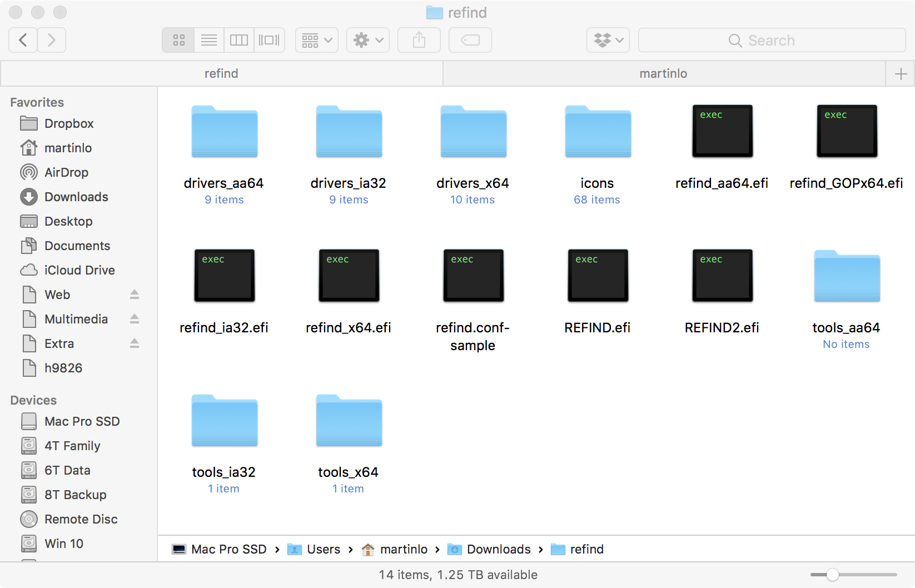Select the drivers_ia32 folder icon

(349, 131)
